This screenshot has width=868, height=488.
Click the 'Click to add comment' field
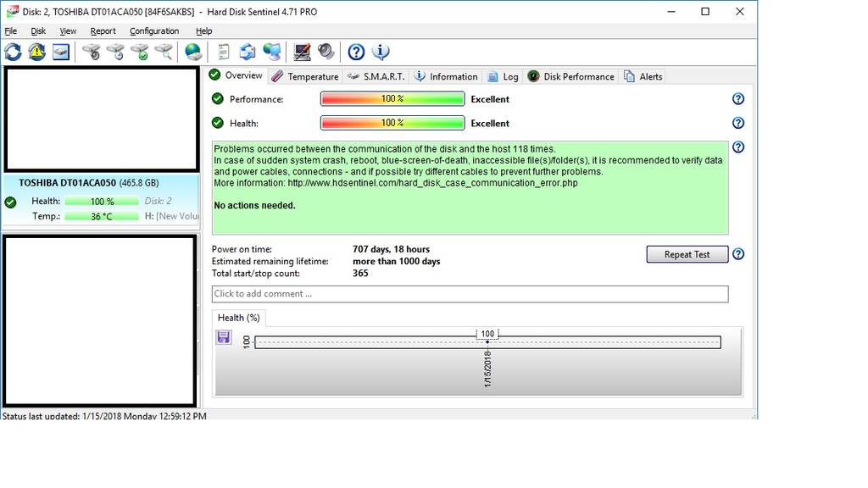pos(470,294)
